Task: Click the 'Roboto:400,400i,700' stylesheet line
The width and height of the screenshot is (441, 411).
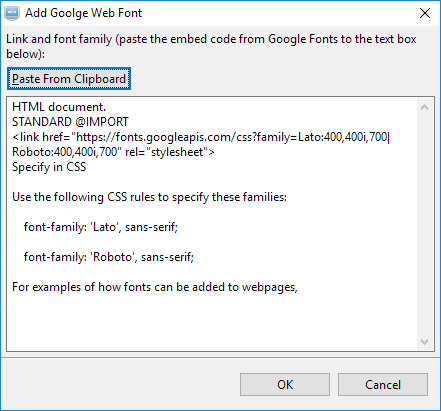Action: pos(113,152)
